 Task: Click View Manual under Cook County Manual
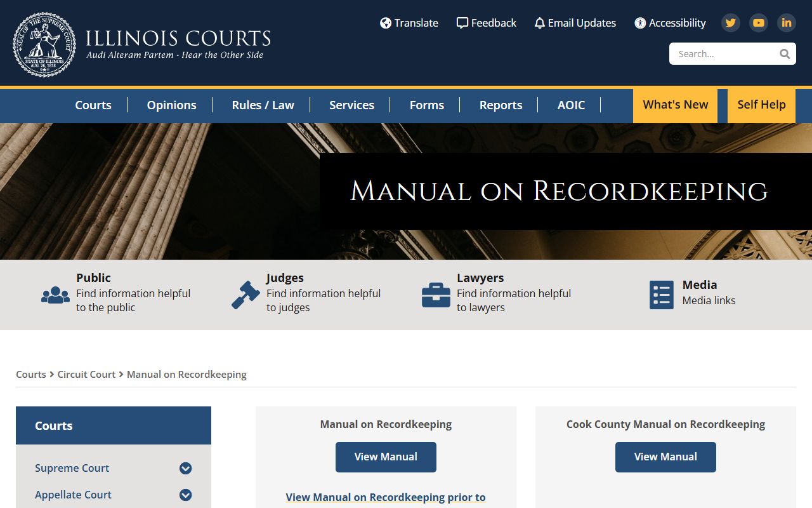[x=665, y=457]
